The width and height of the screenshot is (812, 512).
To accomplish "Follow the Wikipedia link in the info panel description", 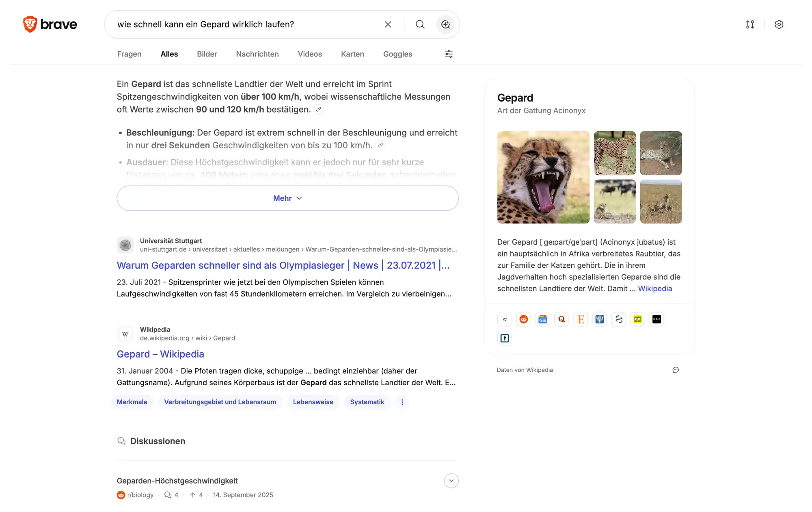I will click(655, 289).
